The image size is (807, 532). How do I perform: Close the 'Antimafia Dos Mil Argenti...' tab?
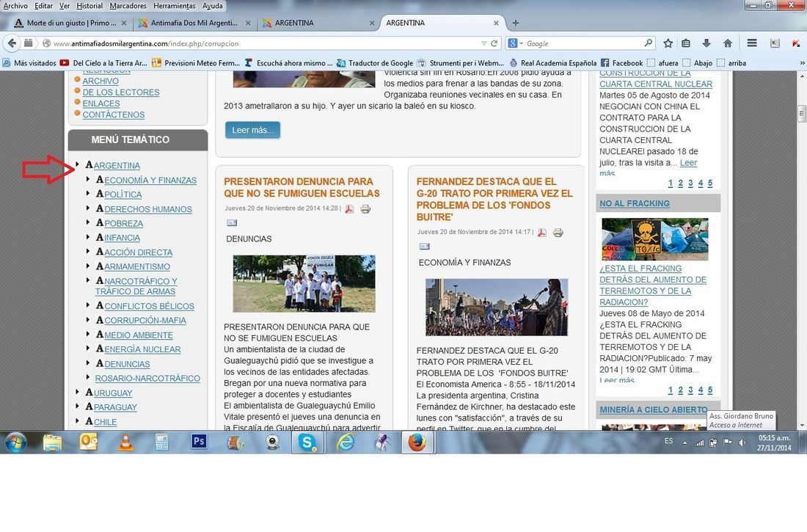(248, 23)
